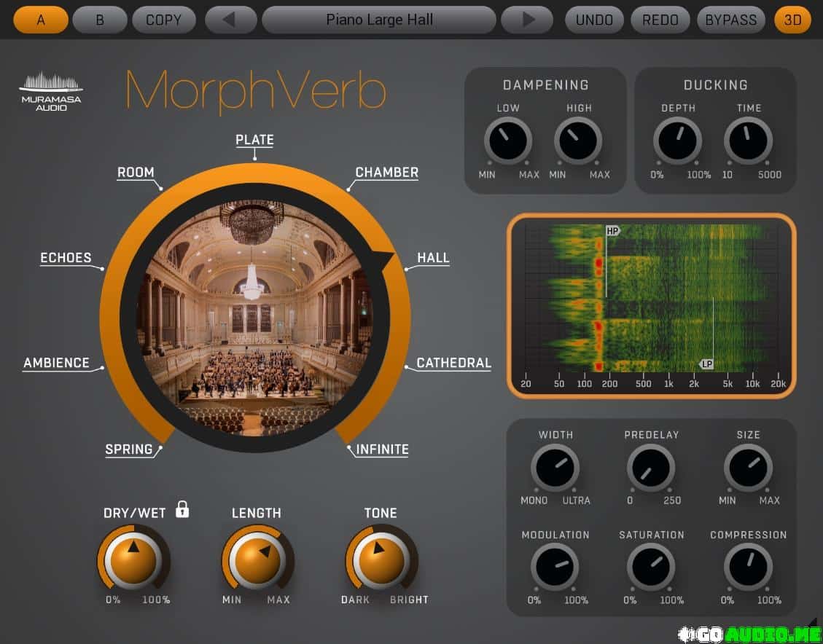823x644 pixels.
Task: Go to next preset with right arrow
Action: pyautogui.click(x=528, y=20)
